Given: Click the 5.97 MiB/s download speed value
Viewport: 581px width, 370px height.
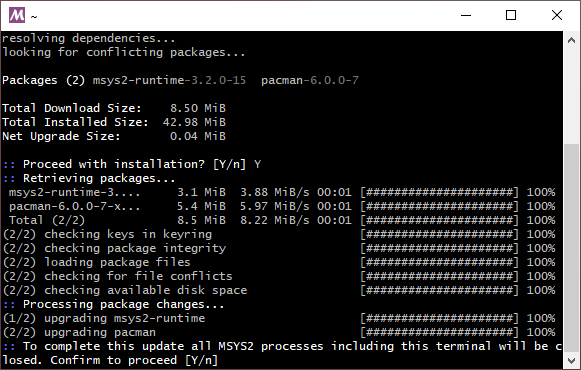Looking at the screenshot, I should click(x=275, y=206).
